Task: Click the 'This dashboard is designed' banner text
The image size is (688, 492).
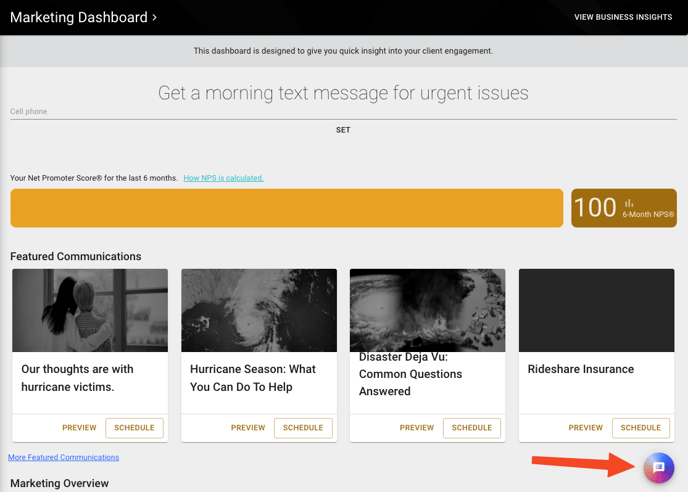Action: pyautogui.click(x=343, y=51)
